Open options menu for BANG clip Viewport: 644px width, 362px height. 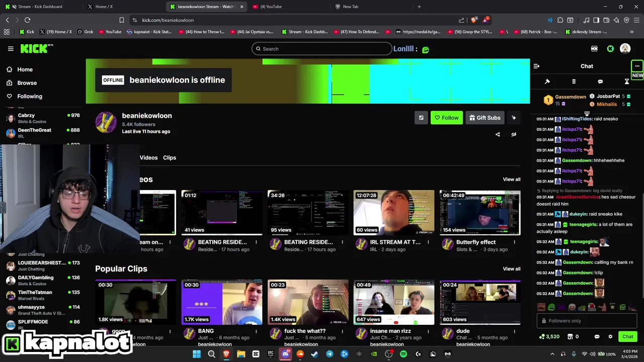tap(256, 331)
